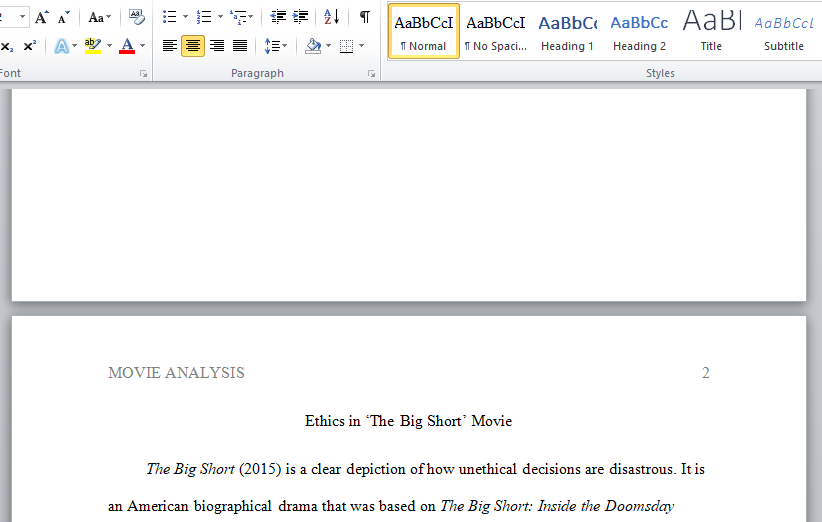Open the font size dropdown arrow
The image size is (822, 522).
click(x=22, y=17)
